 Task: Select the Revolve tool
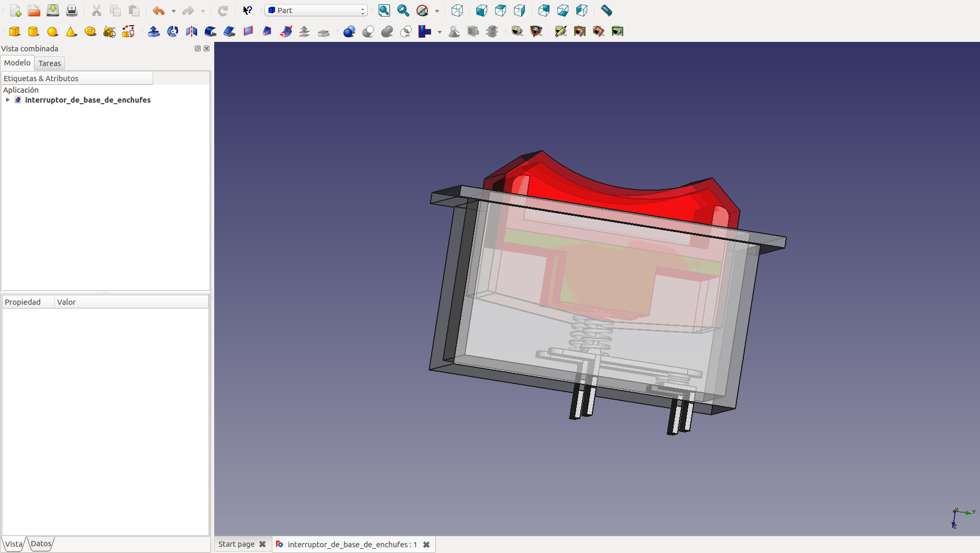[x=173, y=31]
